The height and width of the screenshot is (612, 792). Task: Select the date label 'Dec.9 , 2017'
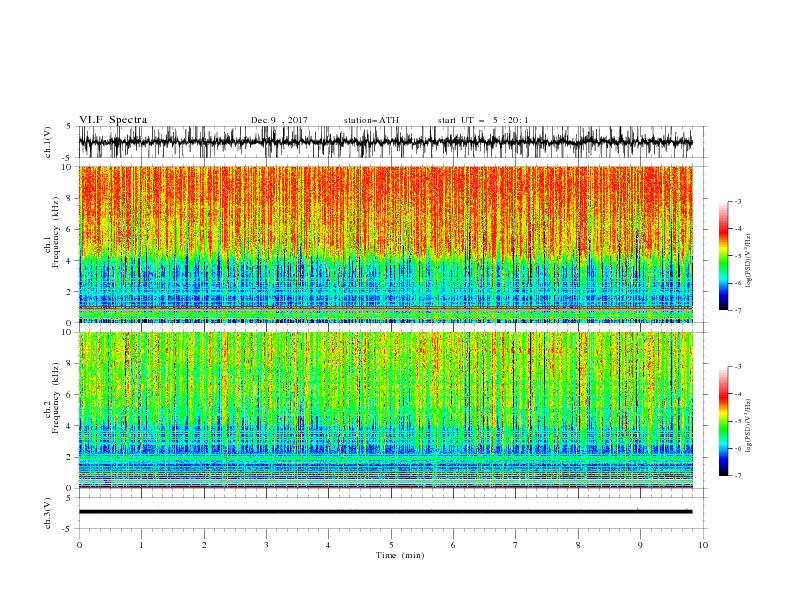[279, 120]
